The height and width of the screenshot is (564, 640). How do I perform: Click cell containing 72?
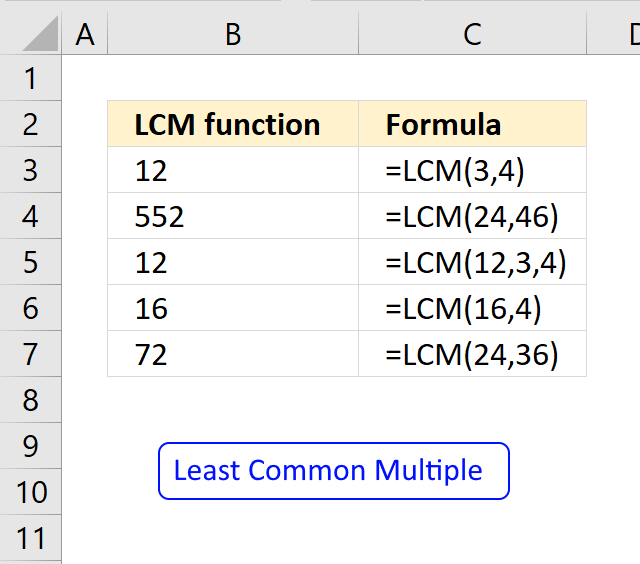click(x=233, y=354)
